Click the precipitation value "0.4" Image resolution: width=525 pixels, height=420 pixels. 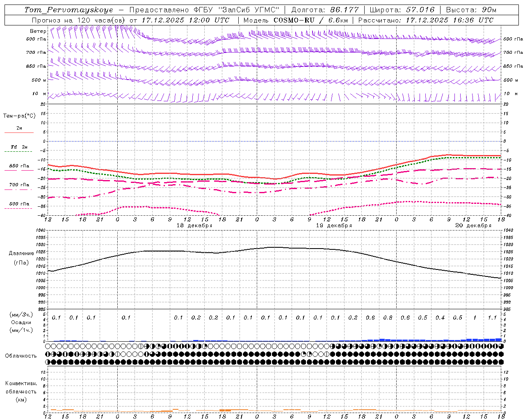pos(440,317)
